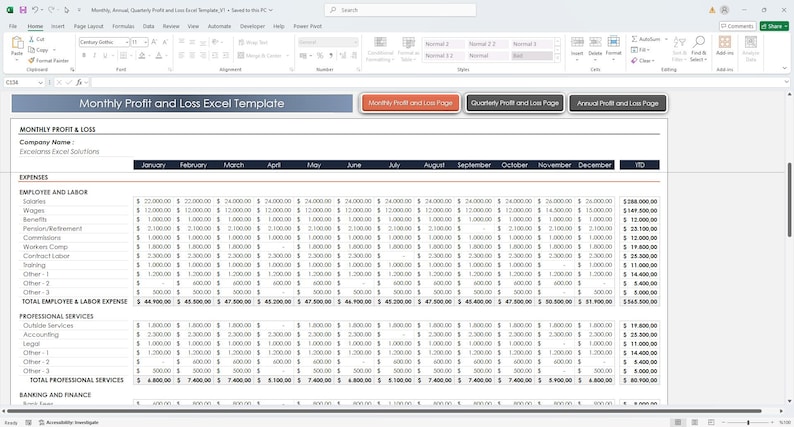Collapse the ribbon with the chevron
The width and height of the screenshot is (794, 427).
(785, 68)
